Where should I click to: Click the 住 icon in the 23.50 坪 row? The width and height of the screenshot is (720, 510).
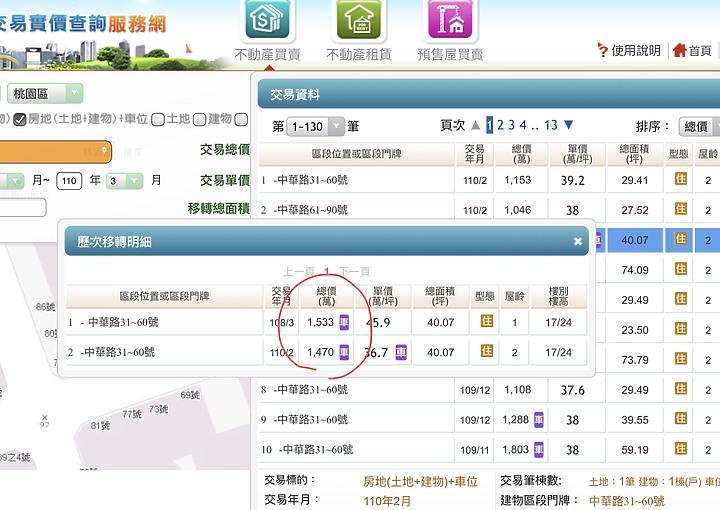[x=681, y=329]
